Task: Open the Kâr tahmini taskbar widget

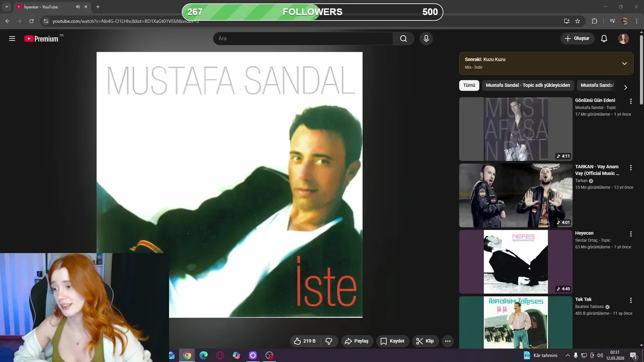Action: tap(540, 355)
